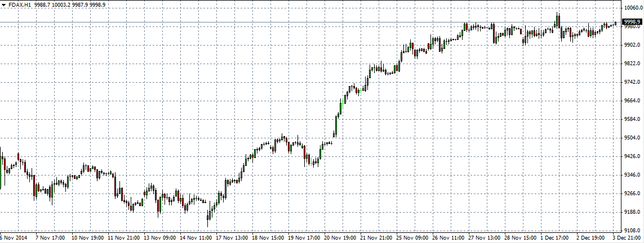Select the 1 Dec 17:00 time label
Screen dimensions: 644x243
555,238
